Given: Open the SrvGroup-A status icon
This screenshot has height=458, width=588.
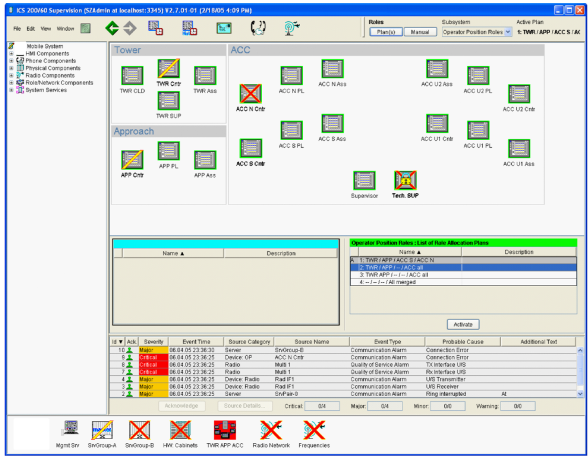Looking at the screenshot, I should coord(102,430).
